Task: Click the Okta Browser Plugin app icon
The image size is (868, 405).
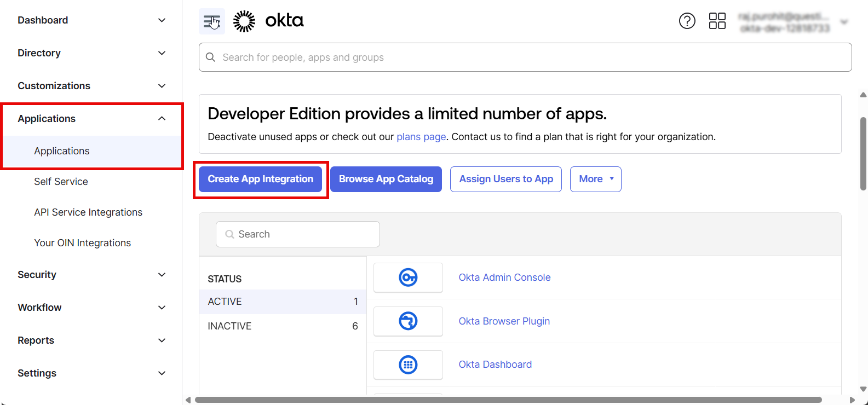Action: pyautogui.click(x=408, y=321)
